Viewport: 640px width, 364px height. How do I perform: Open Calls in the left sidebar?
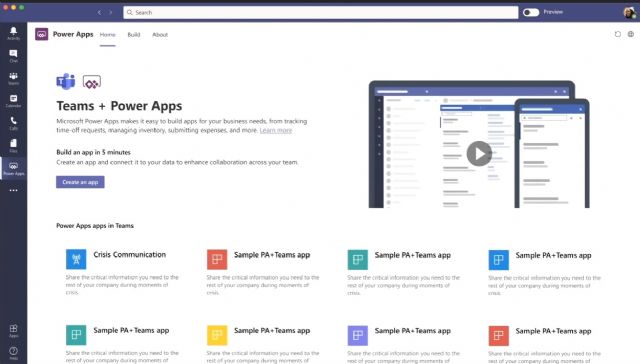13,123
